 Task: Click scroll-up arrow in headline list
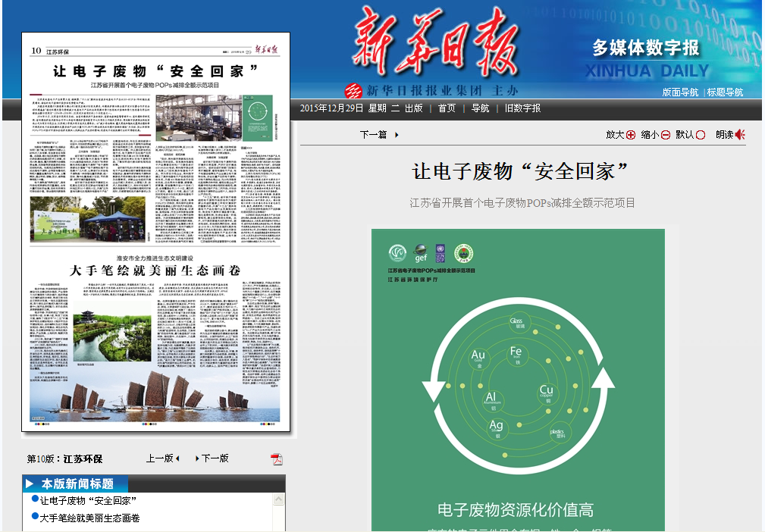click(x=278, y=499)
